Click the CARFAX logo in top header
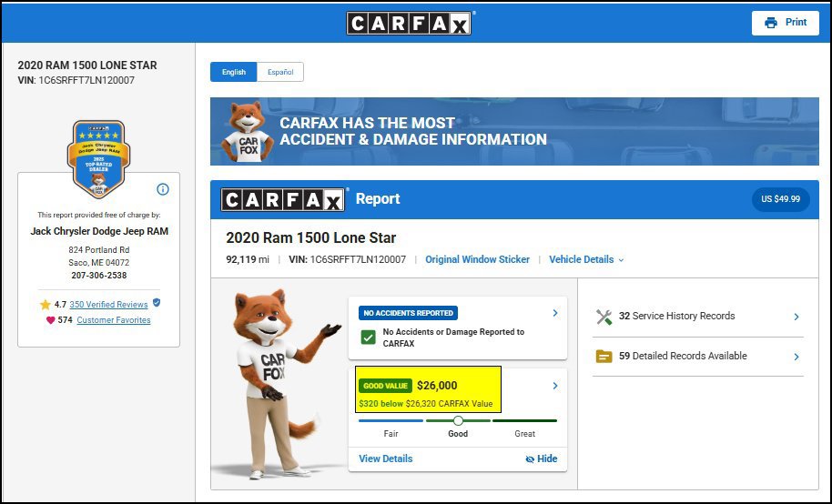The width and height of the screenshot is (832, 504). 409,24
